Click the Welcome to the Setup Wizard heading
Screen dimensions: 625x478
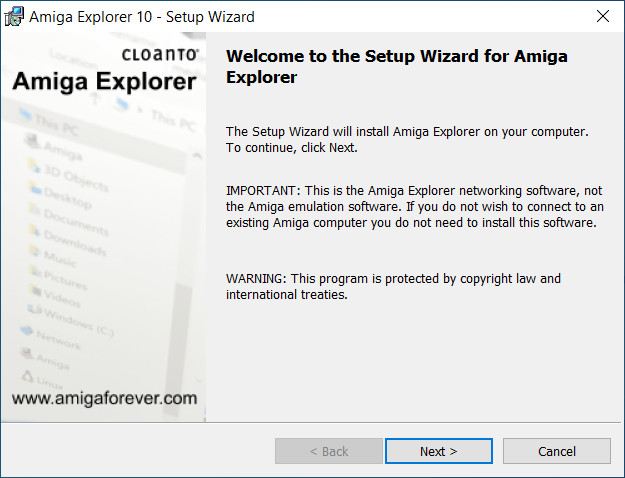pos(397,67)
